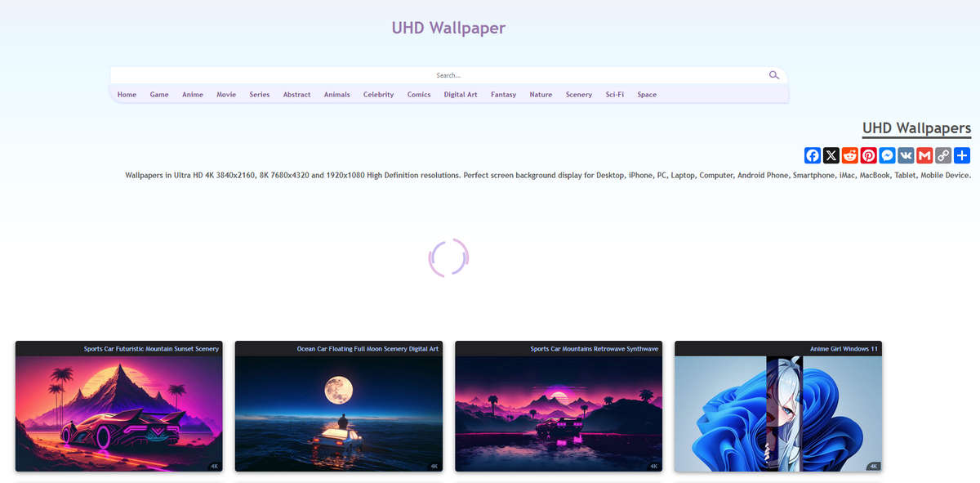Share page on X (Twitter)
Screen dimensions: 980x483
pos(831,155)
